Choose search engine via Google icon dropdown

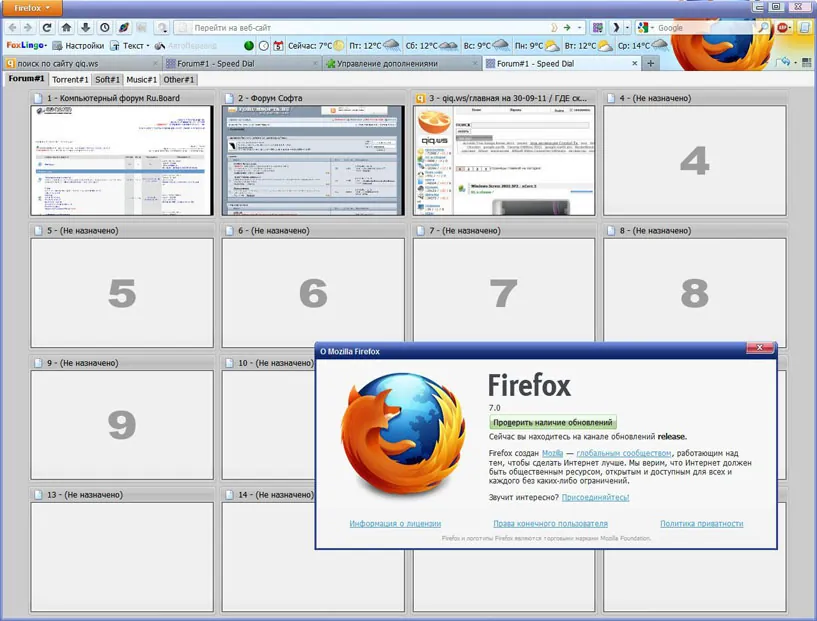click(646, 28)
